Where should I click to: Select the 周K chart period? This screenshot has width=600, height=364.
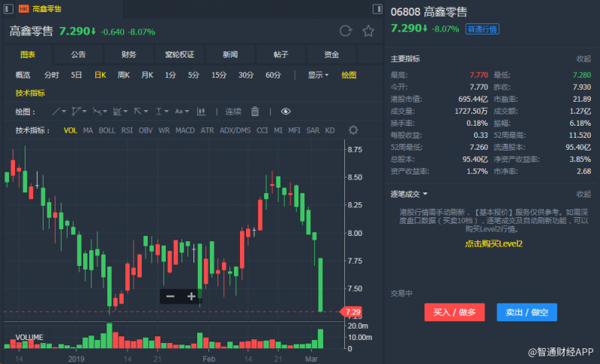click(x=123, y=75)
